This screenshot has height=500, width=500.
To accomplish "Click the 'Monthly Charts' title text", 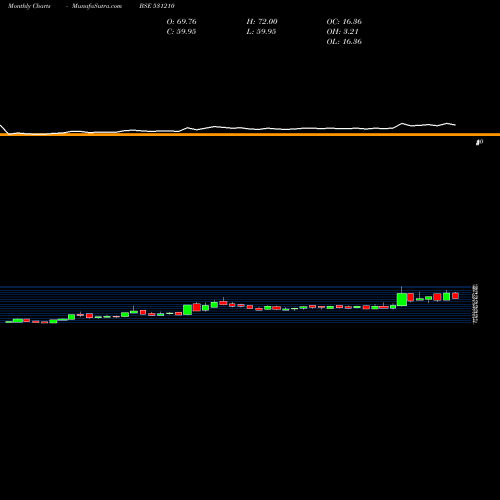I will pos(29,6).
